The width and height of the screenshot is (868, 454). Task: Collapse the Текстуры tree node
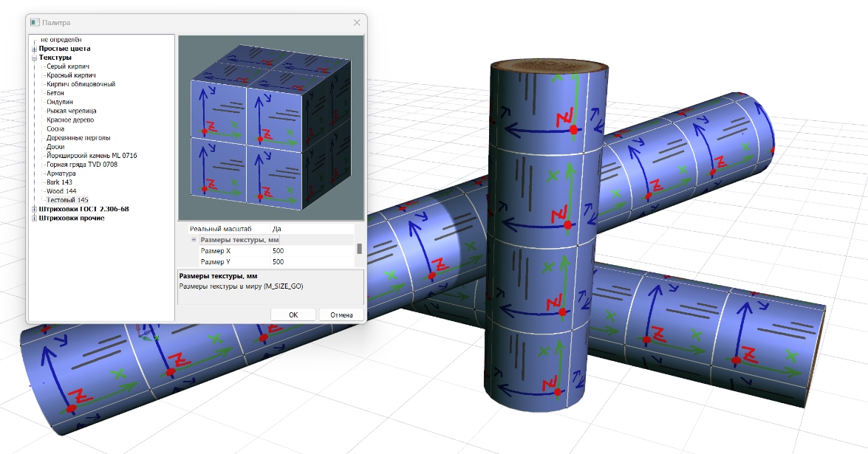click(x=34, y=58)
